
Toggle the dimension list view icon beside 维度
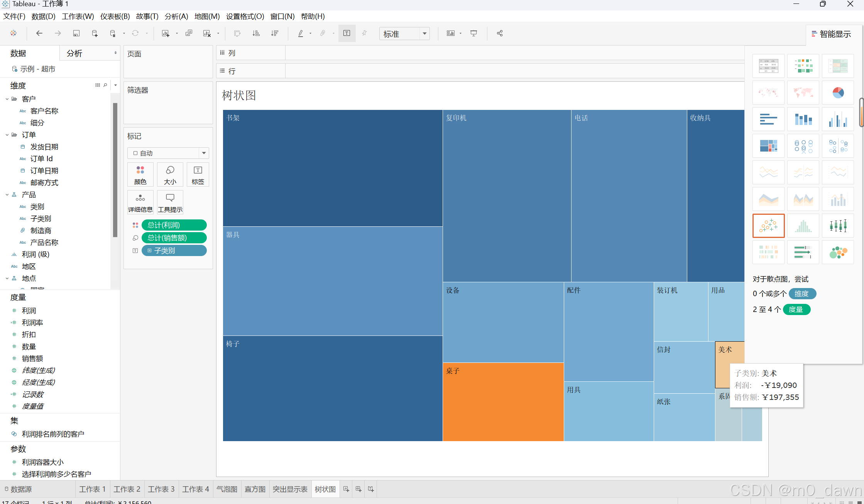(x=98, y=85)
